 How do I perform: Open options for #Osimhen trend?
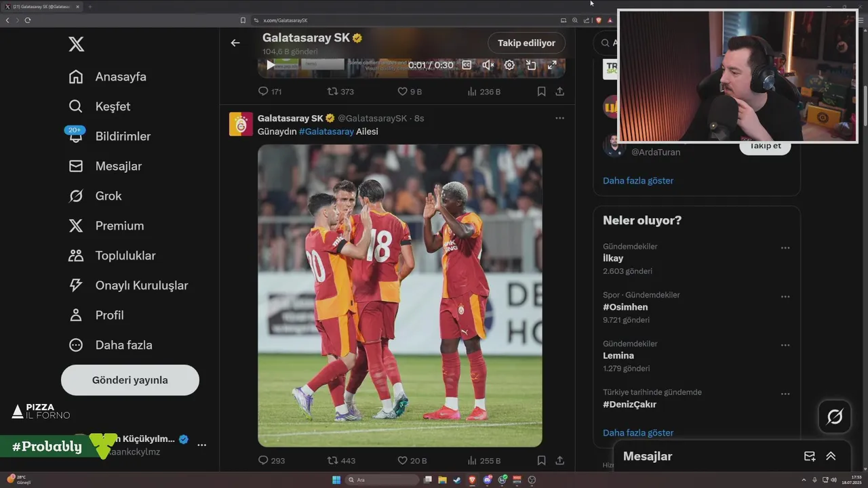(785, 297)
